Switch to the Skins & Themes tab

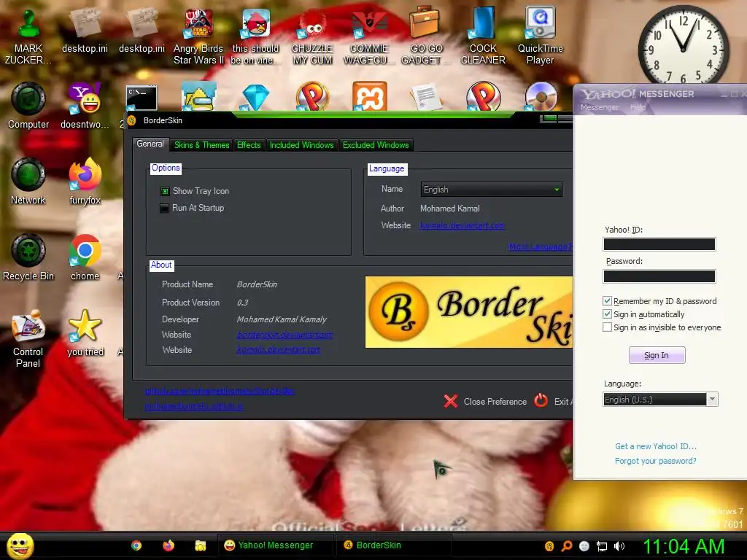[201, 145]
